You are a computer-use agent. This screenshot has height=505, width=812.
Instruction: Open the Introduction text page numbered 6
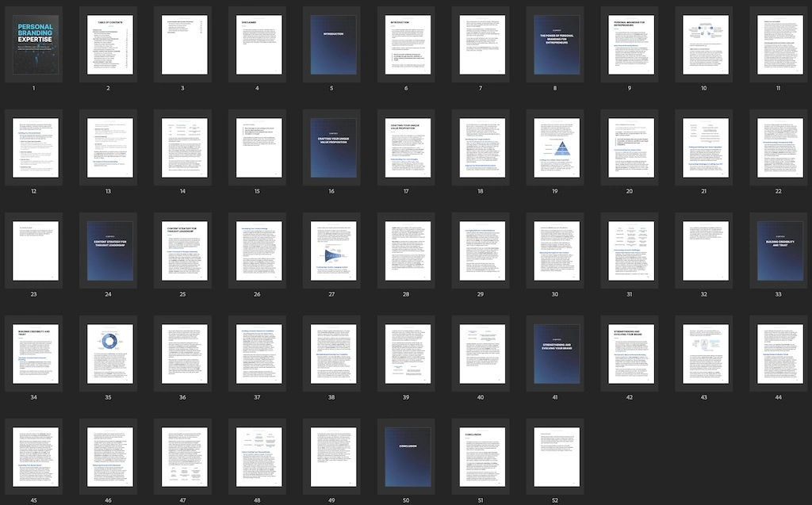tap(406, 45)
